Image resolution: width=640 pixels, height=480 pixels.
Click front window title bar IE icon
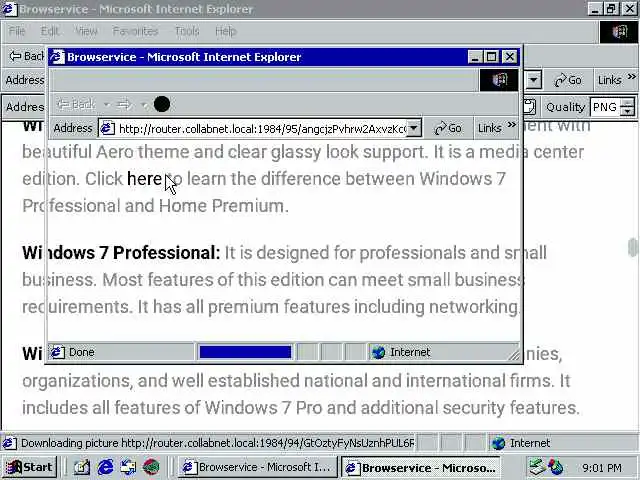tap(57, 57)
